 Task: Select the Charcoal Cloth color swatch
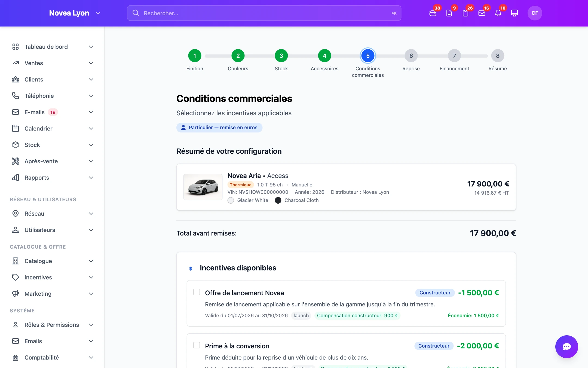click(278, 200)
